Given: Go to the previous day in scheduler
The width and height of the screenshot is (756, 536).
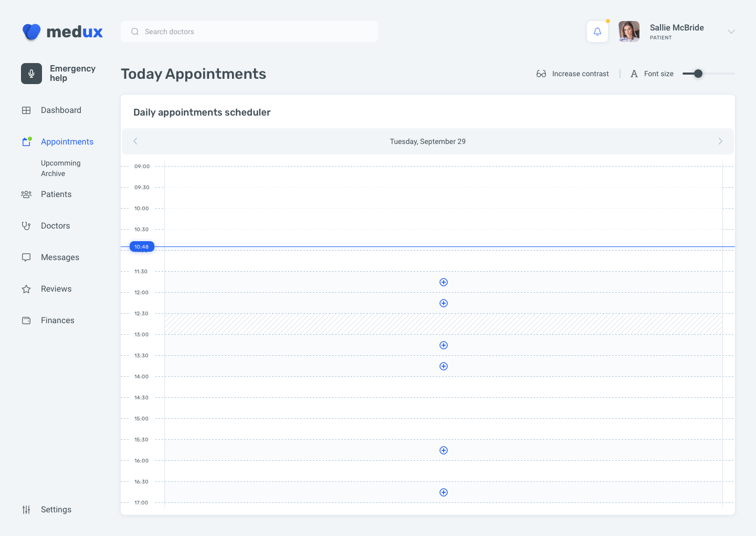Looking at the screenshot, I should pos(135,141).
